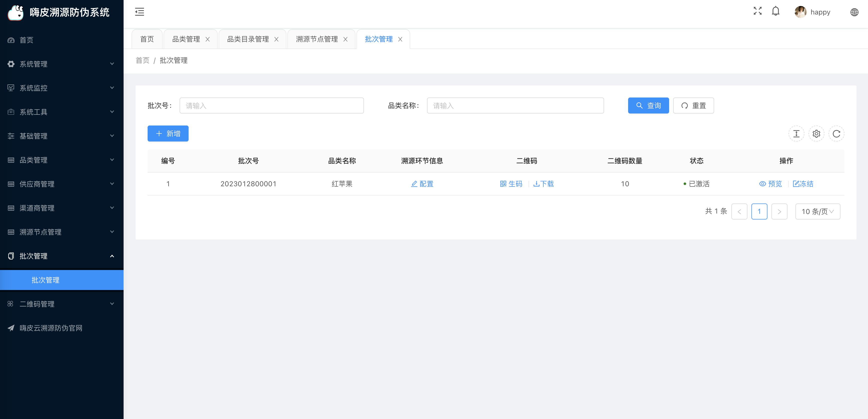Image resolution: width=868 pixels, height=419 pixels.
Task: Enter fullscreen mode via the expand icon
Action: click(x=757, y=11)
